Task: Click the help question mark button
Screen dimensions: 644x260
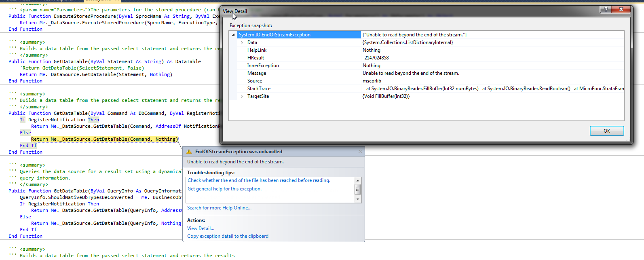Action: click(605, 9)
